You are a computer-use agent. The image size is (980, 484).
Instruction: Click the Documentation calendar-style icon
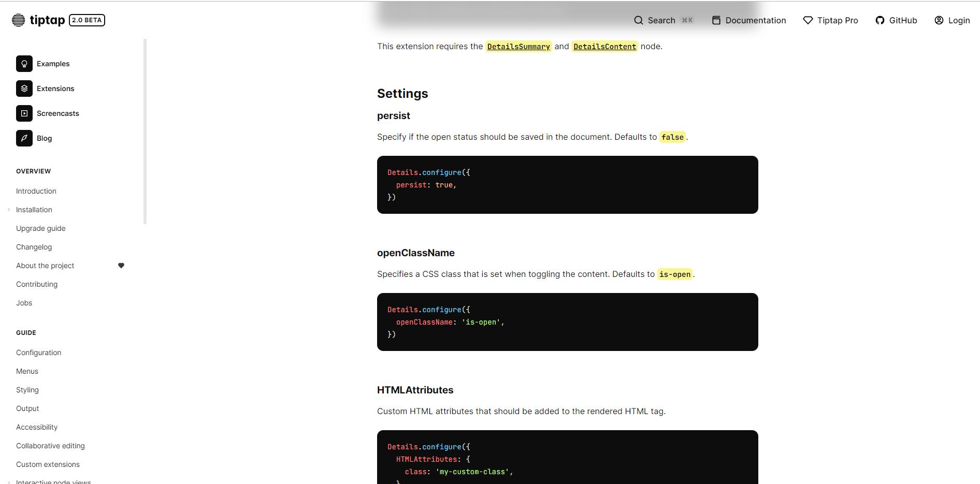pyautogui.click(x=716, y=20)
